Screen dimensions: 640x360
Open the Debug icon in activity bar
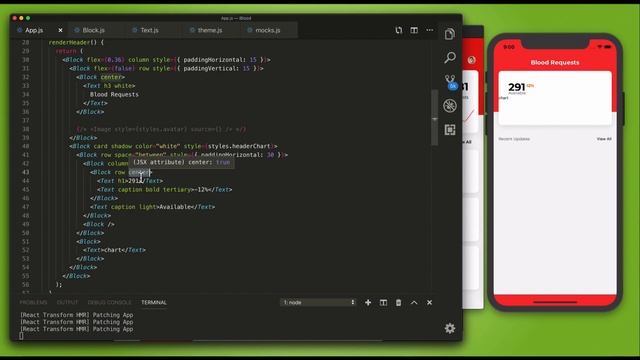[x=450, y=106]
